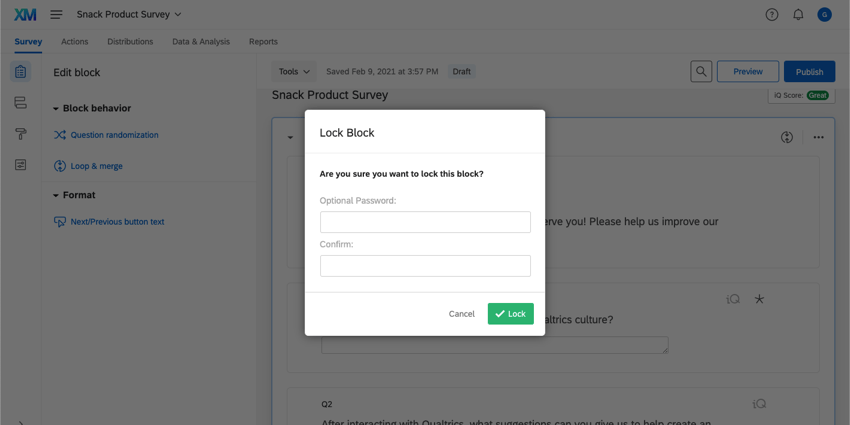Open Survey flow icon in sidebar

coord(20,103)
